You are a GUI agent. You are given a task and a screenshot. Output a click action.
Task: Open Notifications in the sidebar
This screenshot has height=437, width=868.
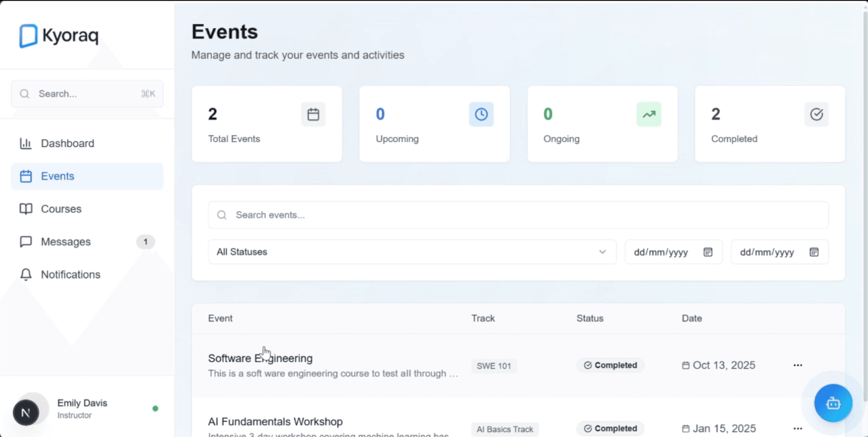point(71,274)
